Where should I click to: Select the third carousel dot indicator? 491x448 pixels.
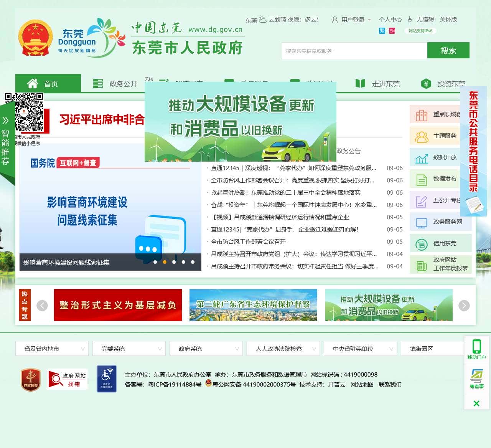[x=175, y=262]
